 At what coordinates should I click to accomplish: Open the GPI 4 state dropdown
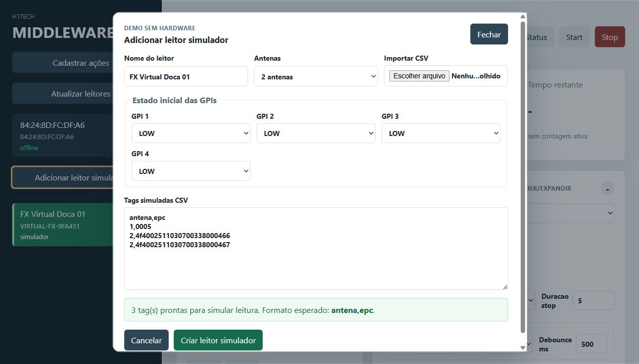[x=191, y=171]
